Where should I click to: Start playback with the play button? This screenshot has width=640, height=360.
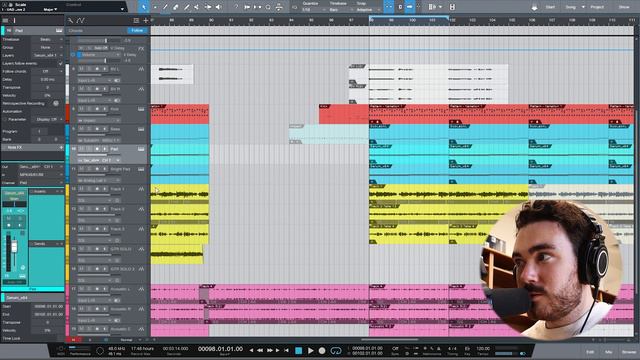click(x=310, y=351)
